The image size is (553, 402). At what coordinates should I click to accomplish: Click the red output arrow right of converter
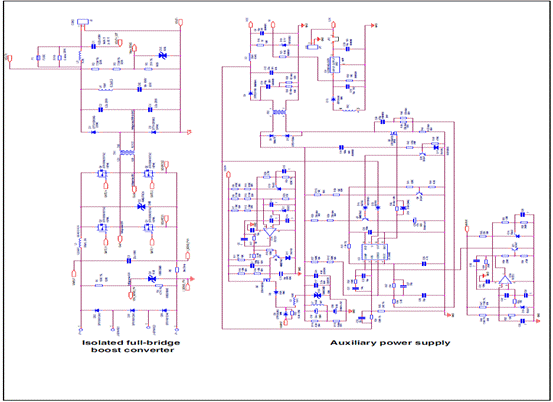pyautogui.click(x=189, y=132)
